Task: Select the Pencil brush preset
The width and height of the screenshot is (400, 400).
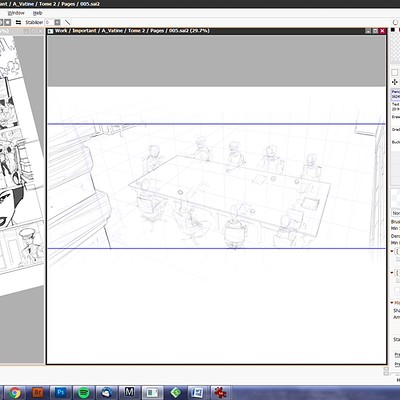Action: pyautogui.click(x=395, y=94)
